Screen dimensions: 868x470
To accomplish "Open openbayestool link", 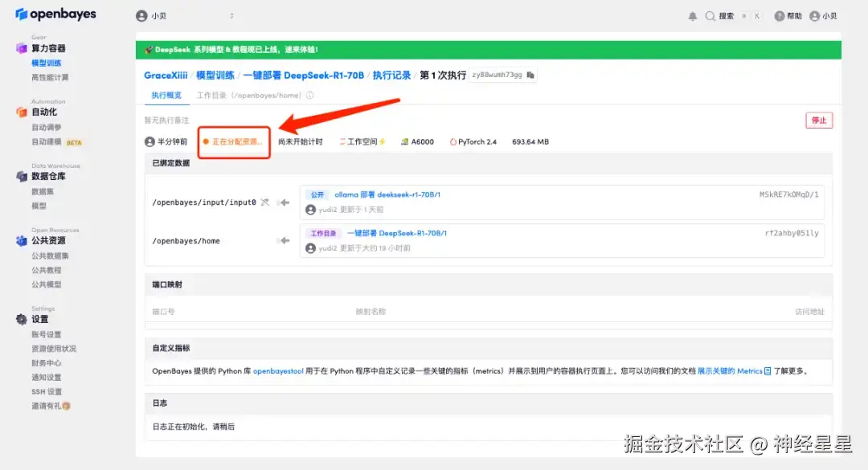I will (x=278, y=371).
